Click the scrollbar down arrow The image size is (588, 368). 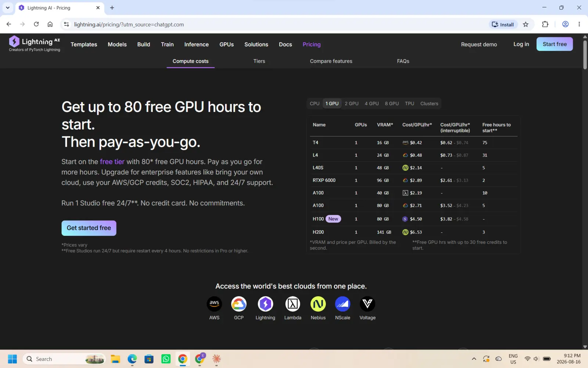585,347
